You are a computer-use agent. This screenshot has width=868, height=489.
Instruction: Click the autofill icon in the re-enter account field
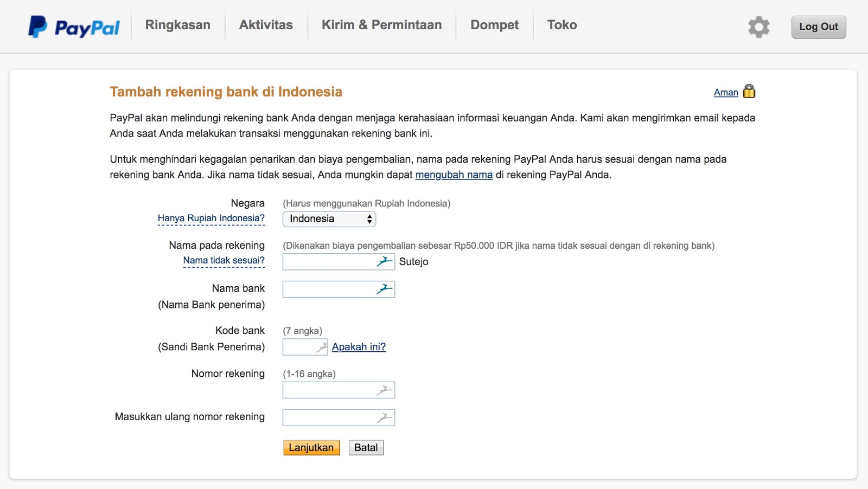click(384, 417)
